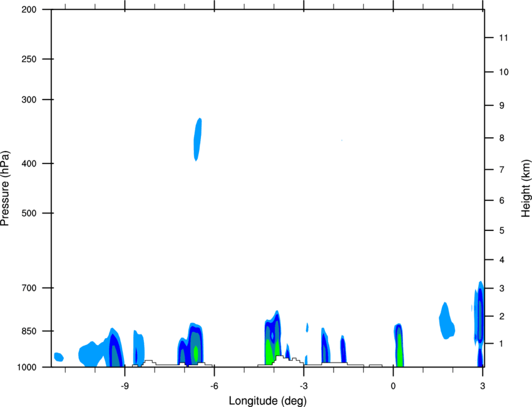Click pressure tick label 400
Image resolution: width=532 pixels, height=407 pixels.
coord(29,163)
